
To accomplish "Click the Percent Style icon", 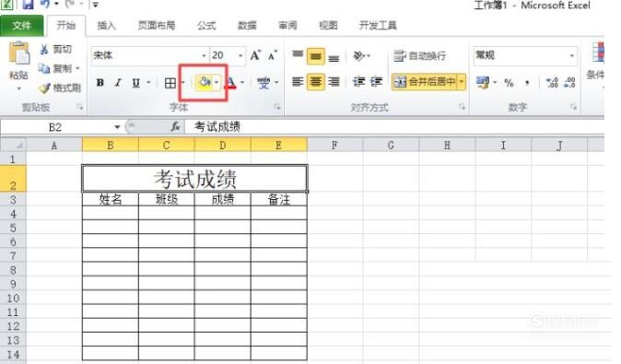I will pos(509,83).
